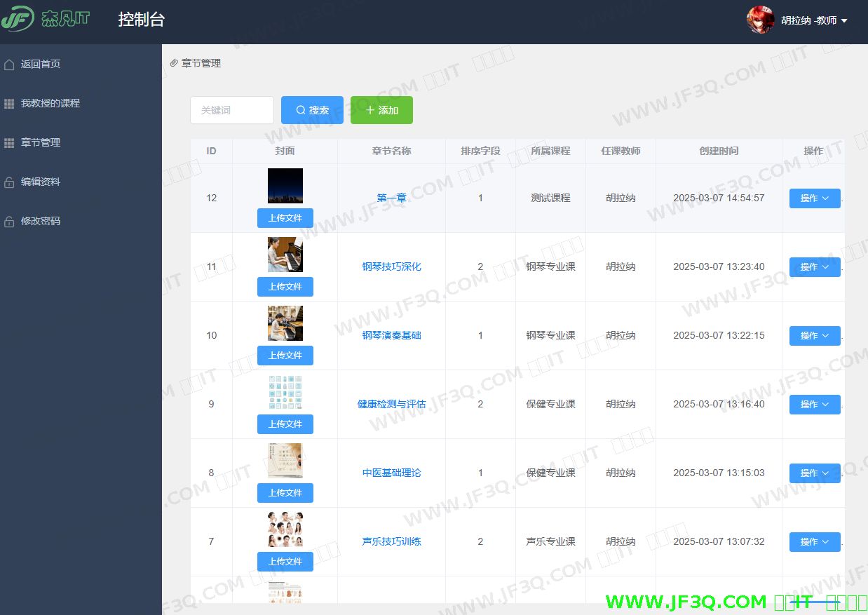Open 我教授的课程 in the sidebar
The width and height of the screenshot is (868, 615).
click(x=50, y=103)
